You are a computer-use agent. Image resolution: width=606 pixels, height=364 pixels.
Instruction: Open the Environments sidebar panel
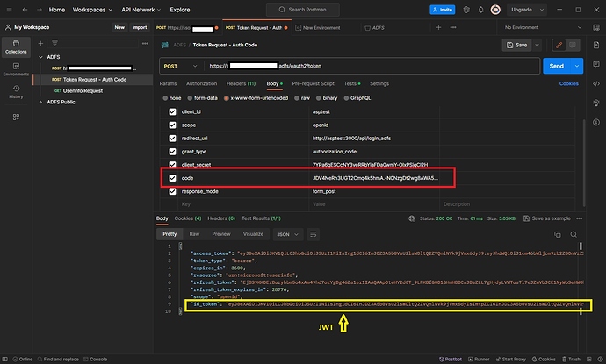click(x=16, y=69)
